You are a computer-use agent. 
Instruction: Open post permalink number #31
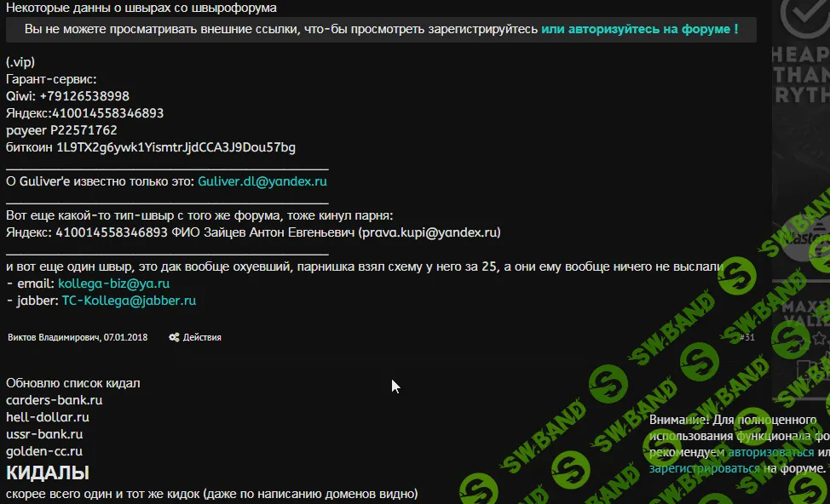pos(746,337)
